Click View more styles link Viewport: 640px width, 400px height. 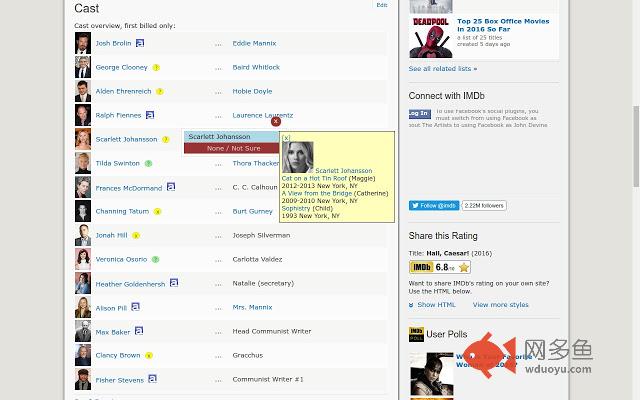(x=500, y=305)
